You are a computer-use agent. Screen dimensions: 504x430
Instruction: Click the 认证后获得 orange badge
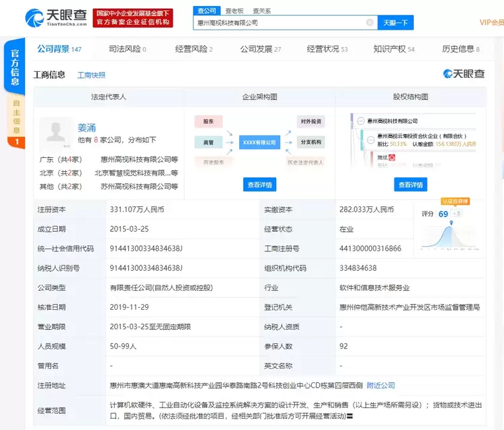coord(455,202)
